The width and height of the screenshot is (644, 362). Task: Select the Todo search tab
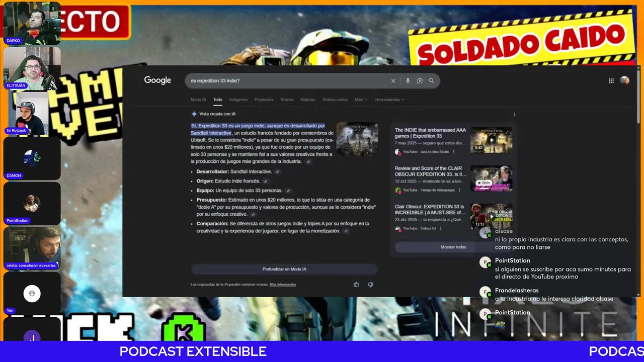click(x=217, y=100)
